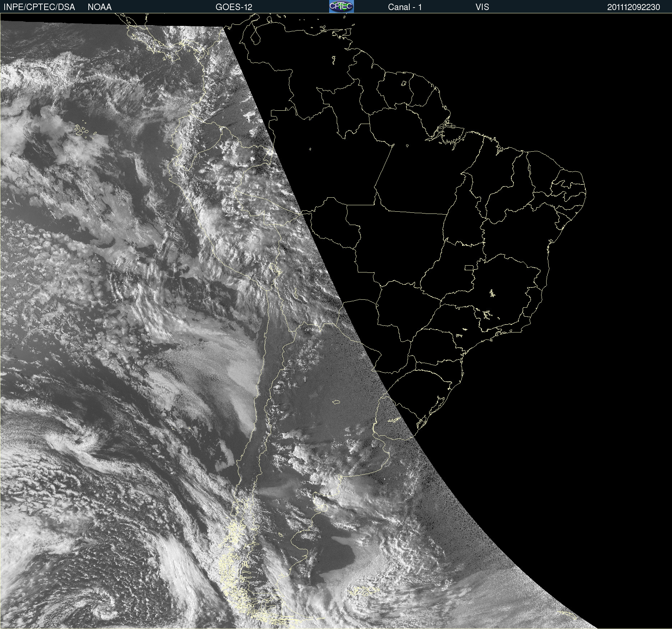The height and width of the screenshot is (629, 672).
Task: Select the INPE/CPTEC/DSA header text
Action: [x=39, y=7]
